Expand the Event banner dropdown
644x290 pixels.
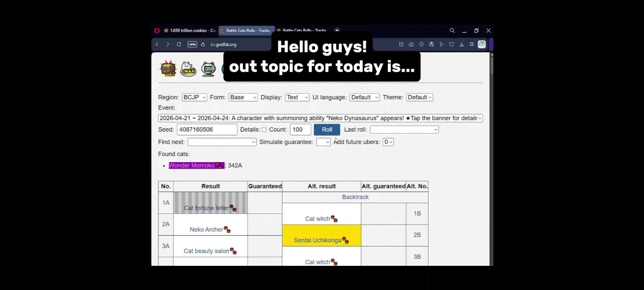(x=320, y=118)
